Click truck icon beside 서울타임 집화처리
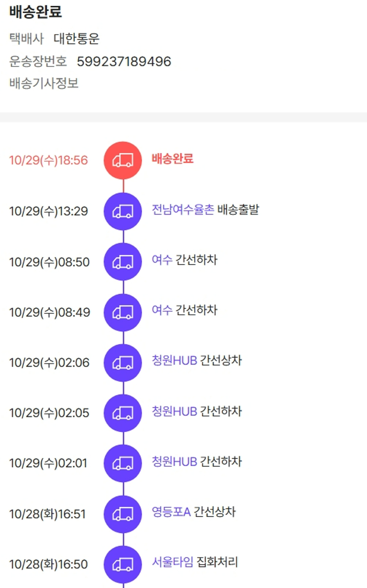Viewport: 367px width, 588px height. point(123,564)
